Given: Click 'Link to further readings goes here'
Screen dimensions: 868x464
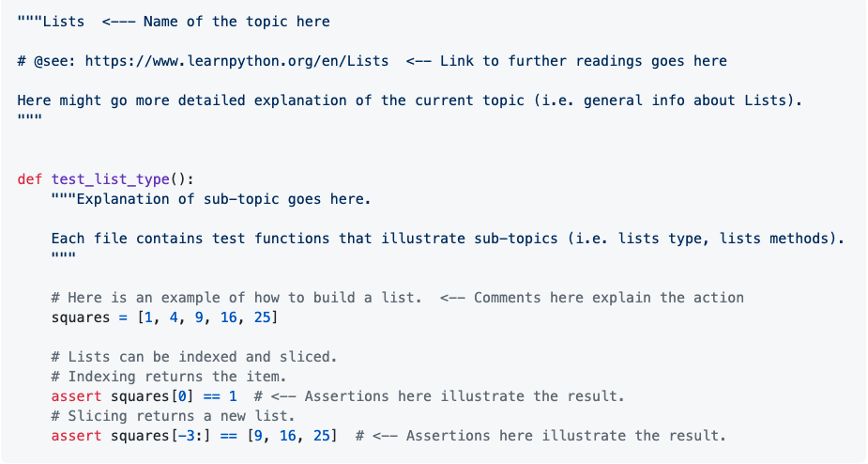Looking at the screenshot, I should click(x=584, y=61).
